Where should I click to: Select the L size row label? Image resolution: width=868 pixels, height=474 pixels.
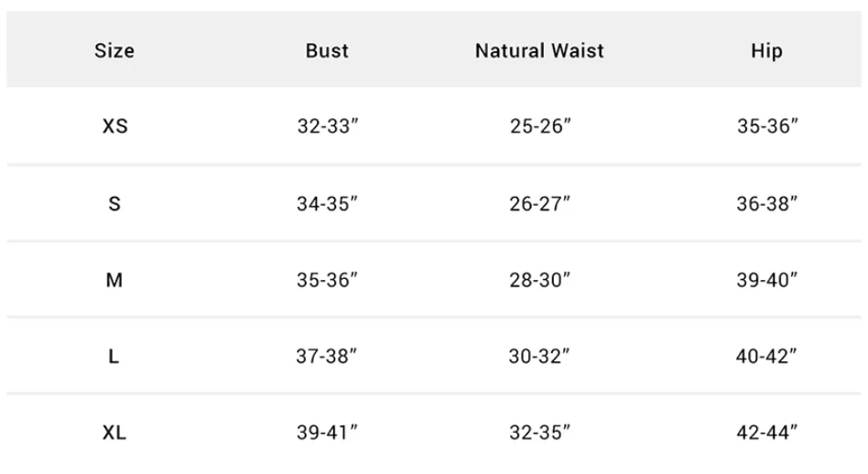point(114,356)
